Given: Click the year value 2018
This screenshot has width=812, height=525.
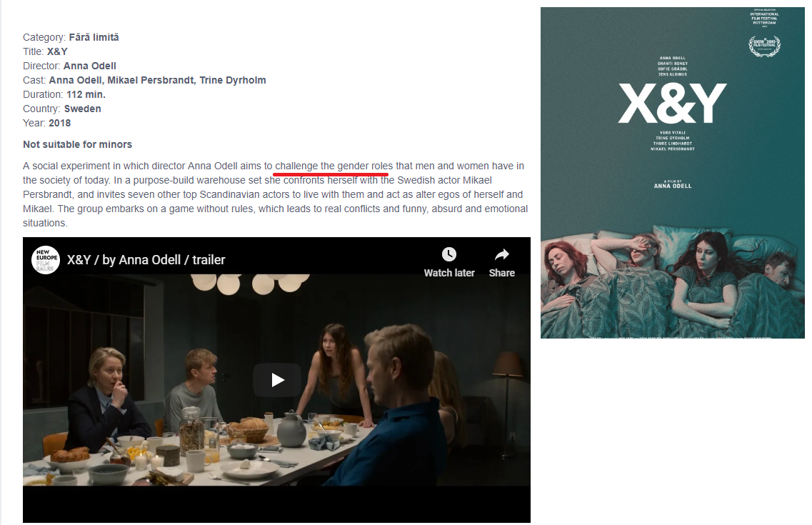Looking at the screenshot, I should click(59, 124).
